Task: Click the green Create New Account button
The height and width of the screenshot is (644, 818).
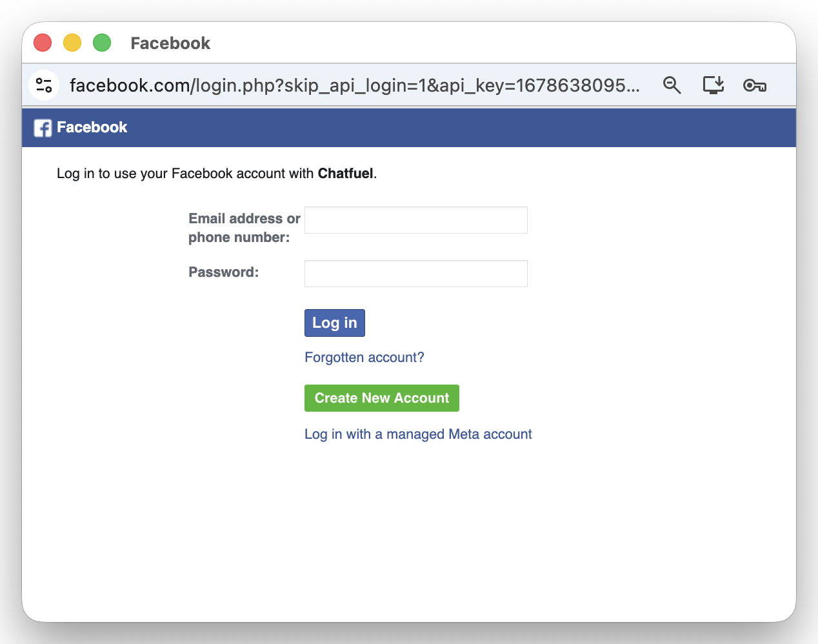Action: [381, 398]
